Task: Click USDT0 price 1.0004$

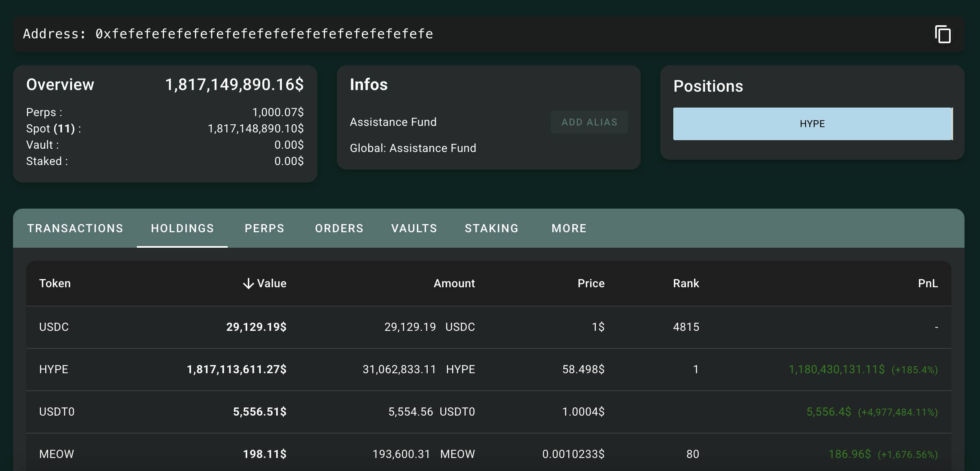Action: (583, 412)
